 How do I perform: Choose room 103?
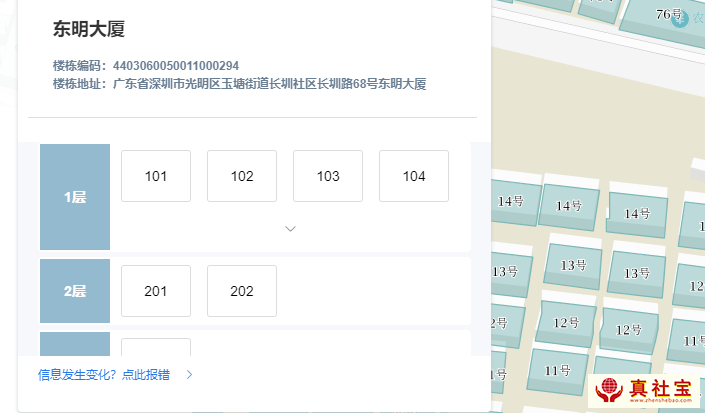coord(328,176)
